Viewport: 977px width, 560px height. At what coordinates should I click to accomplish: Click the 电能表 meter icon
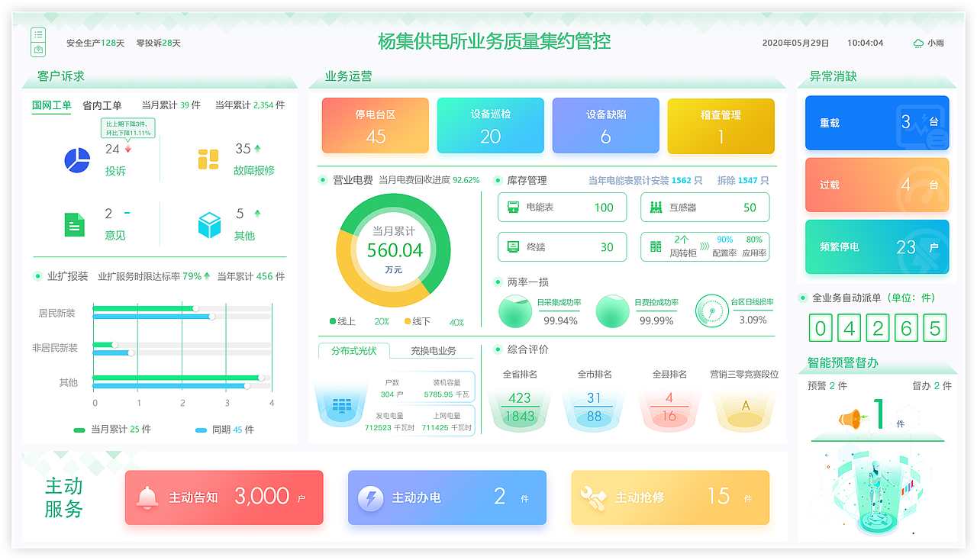[513, 208]
